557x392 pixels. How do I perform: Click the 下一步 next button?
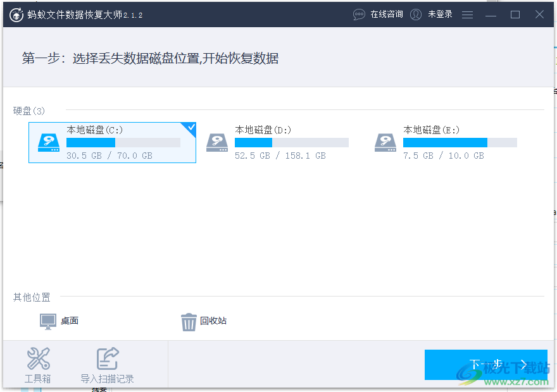tap(486, 365)
